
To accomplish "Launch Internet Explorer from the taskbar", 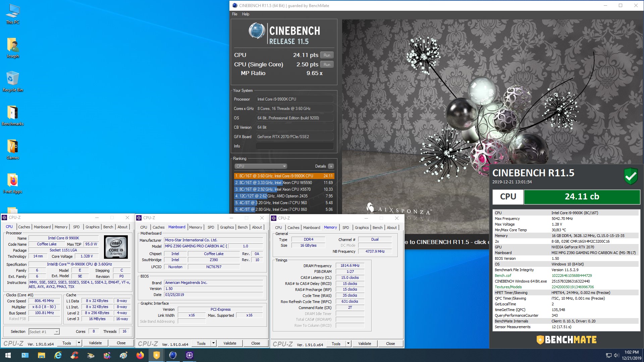I will (x=58, y=355).
